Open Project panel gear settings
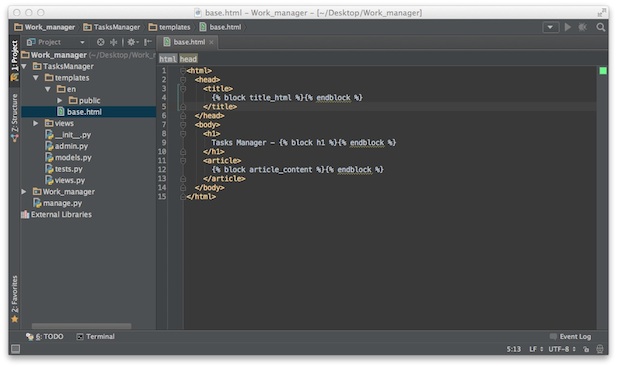The image size is (617, 367). pyautogui.click(x=133, y=42)
